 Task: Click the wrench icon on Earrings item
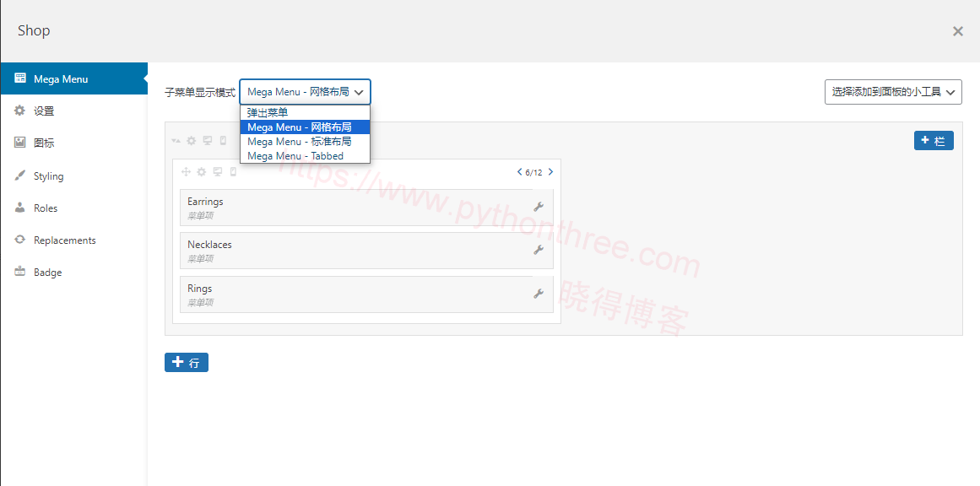click(538, 207)
